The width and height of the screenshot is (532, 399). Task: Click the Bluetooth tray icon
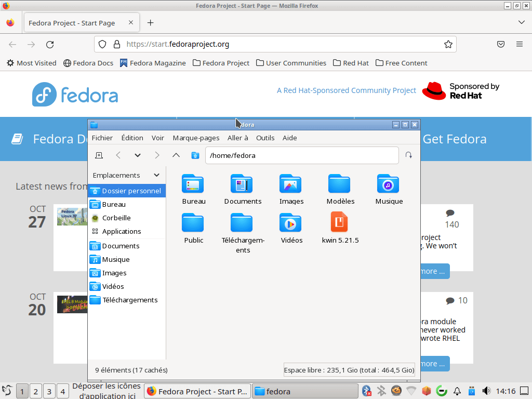pos(366,391)
